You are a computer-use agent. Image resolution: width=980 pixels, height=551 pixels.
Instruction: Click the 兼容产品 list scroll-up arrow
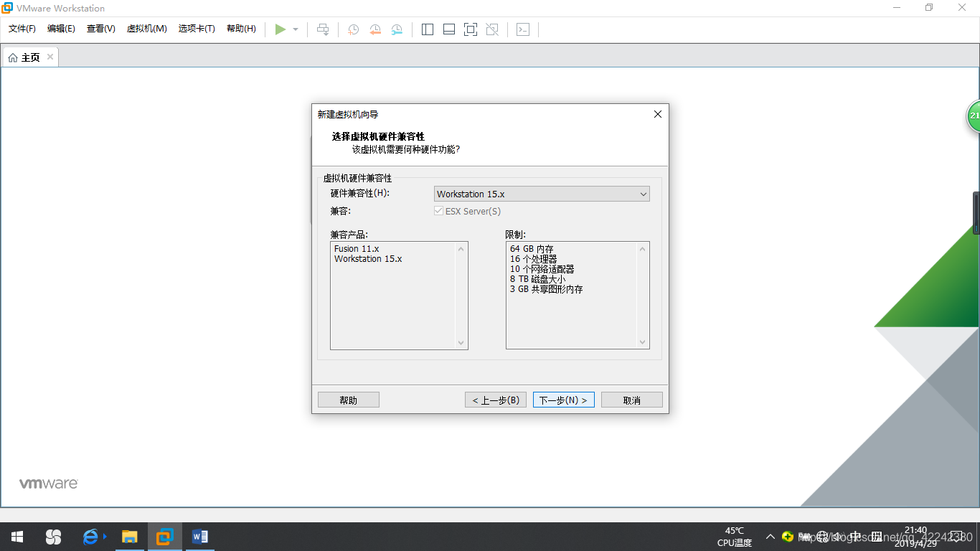click(x=461, y=249)
